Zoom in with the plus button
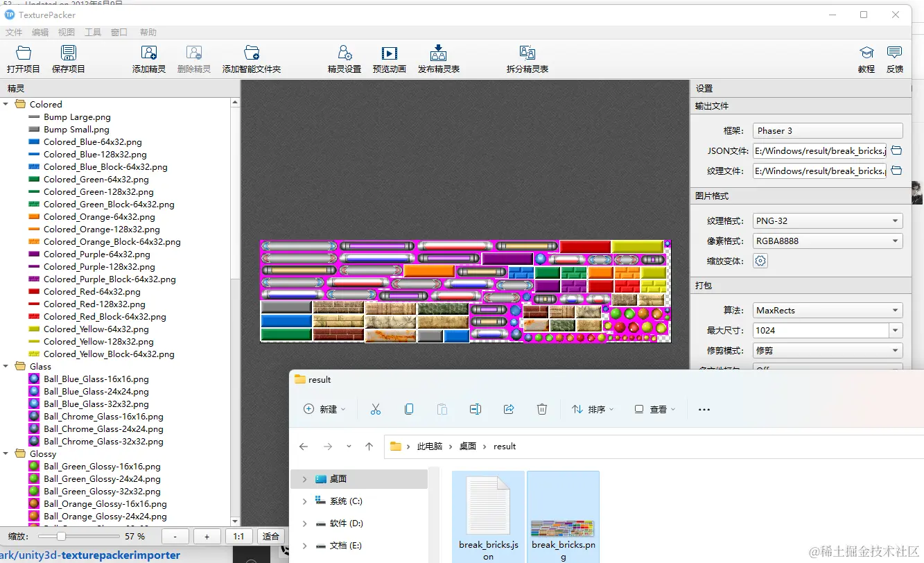Image resolution: width=924 pixels, height=563 pixels. tap(207, 537)
